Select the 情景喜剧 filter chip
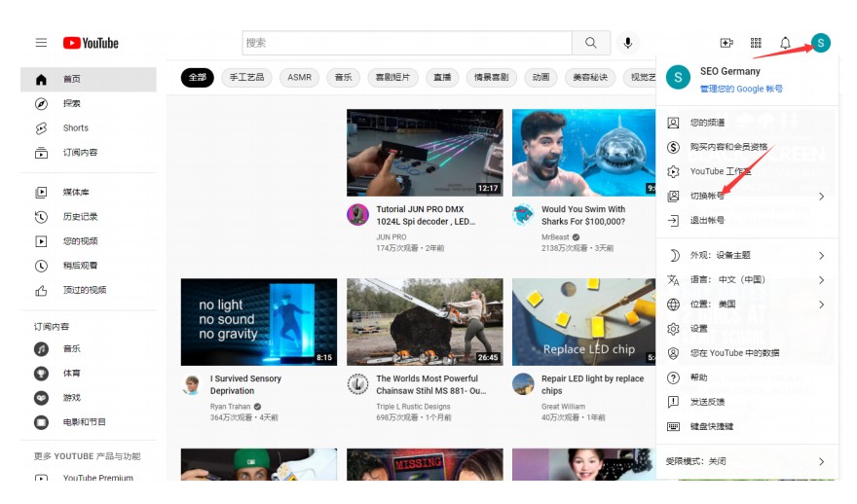857x504 pixels. (492, 78)
